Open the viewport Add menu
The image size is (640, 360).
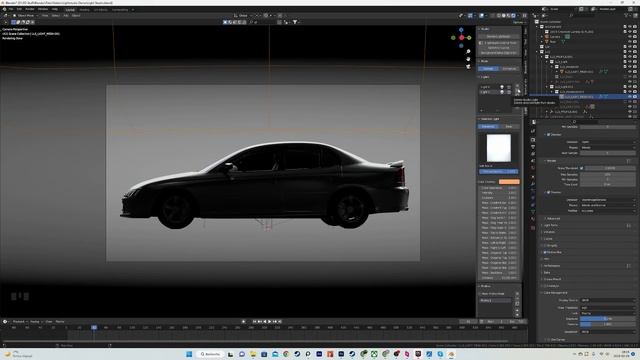(x=66, y=16)
